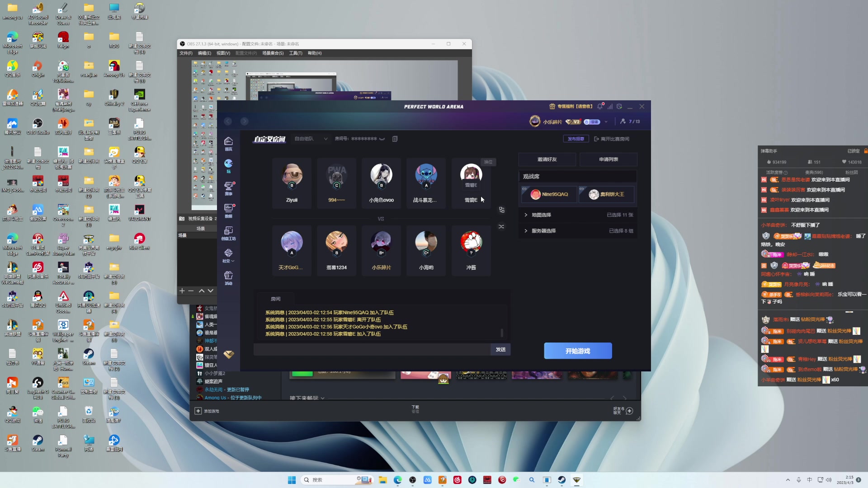Open the Steam friends chat plus icon
Image resolution: width=868 pixels, height=488 pixels.
coord(629,411)
